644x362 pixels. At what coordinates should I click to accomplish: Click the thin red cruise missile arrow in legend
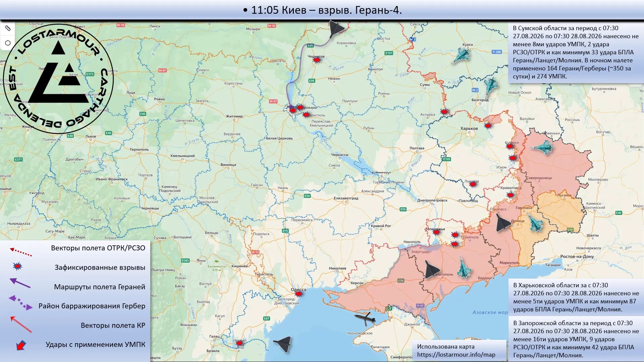point(21,324)
